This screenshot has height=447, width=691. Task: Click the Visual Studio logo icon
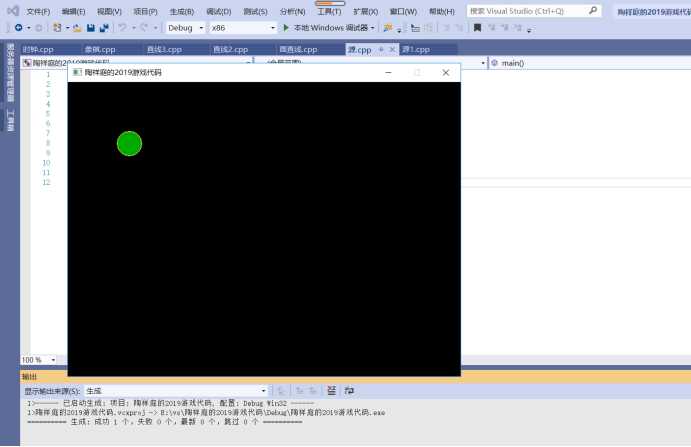tap(13, 11)
